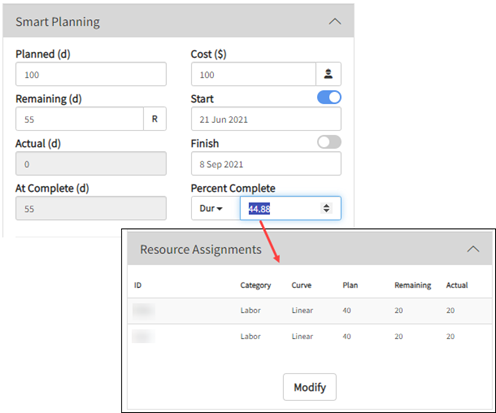Select the second Labor resource assignment row
This screenshot has height=413, width=496.
click(x=310, y=336)
